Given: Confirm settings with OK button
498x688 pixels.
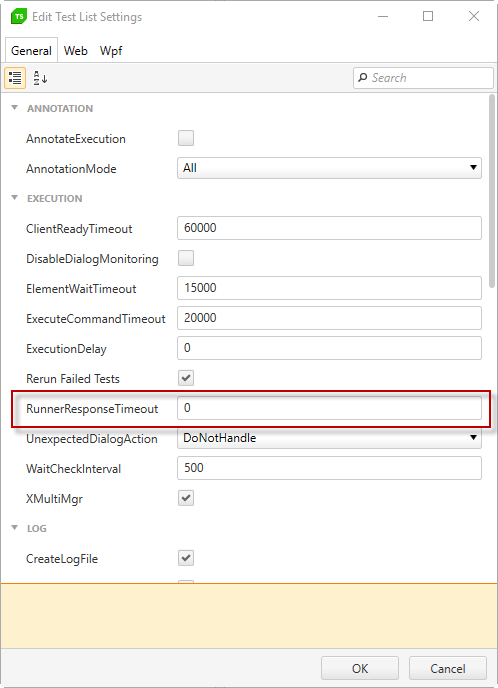Looking at the screenshot, I should (x=360, y=668).
